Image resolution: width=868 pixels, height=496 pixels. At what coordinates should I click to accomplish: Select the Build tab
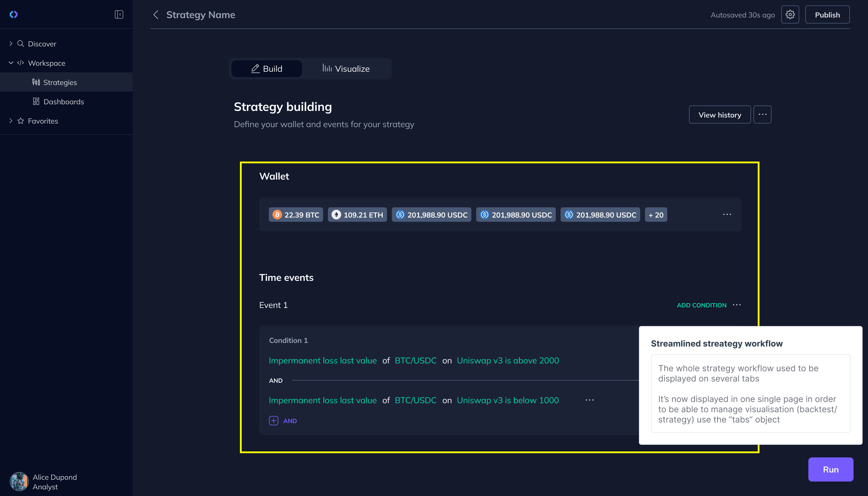(x=267, y=69)
